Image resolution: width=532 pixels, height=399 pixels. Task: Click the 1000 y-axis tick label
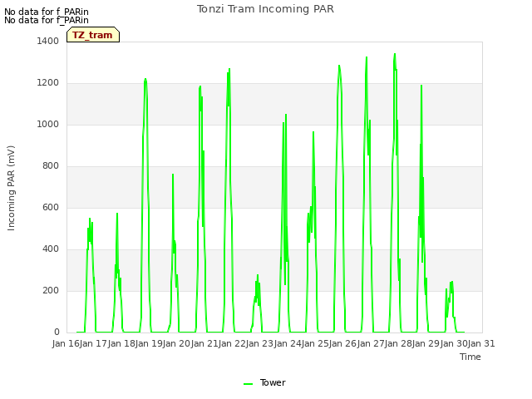pyautogui.click(x=48, y=124)
